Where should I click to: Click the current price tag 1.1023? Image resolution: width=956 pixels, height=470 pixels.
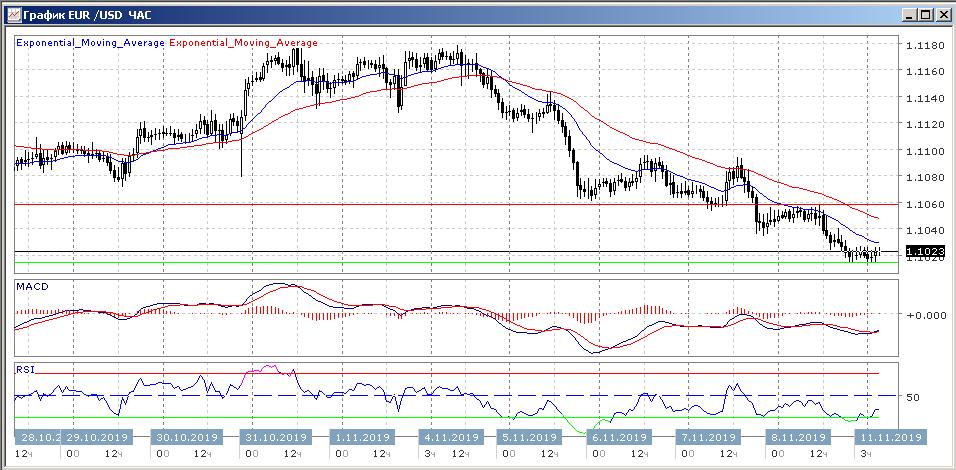(x=923, y=251)
